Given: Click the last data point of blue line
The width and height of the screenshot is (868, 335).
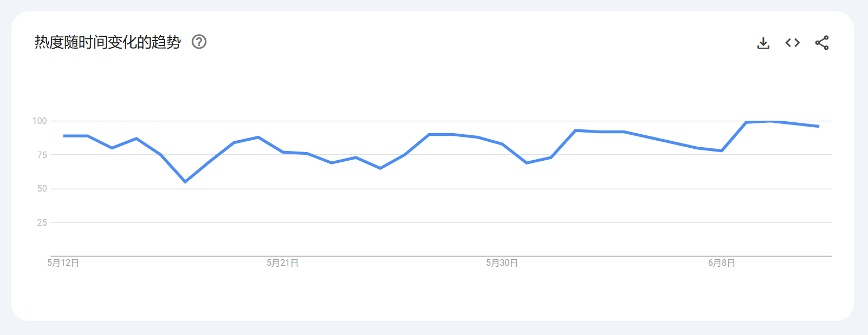Looking at the screenshot, I should click(x=819, y=126).
